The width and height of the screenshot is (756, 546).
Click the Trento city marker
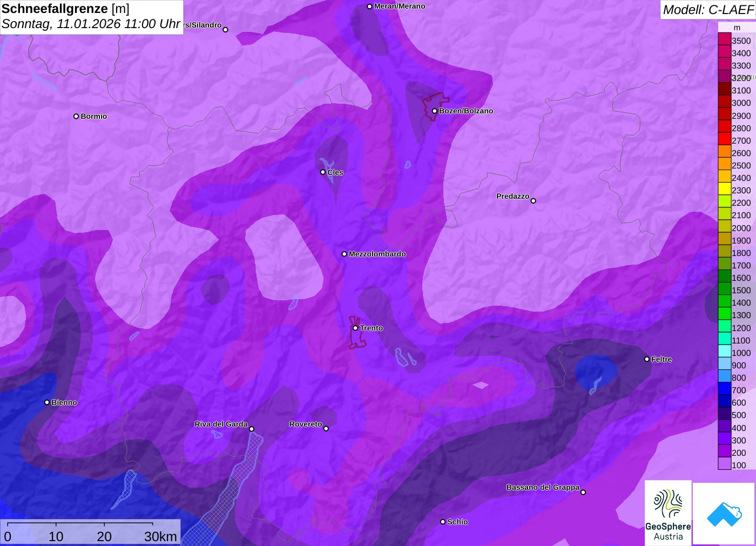[x=355, y=328]
